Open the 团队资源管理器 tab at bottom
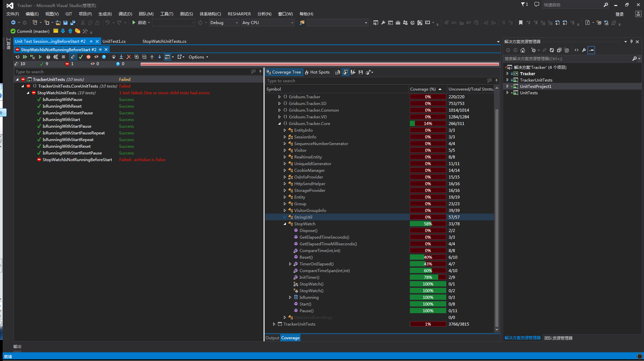Screen dimensions: 644x361 coord(558,338)
